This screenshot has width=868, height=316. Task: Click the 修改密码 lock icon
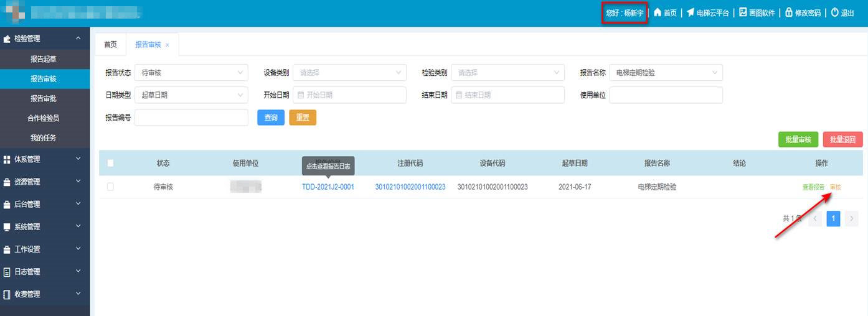(x=789, y=12)
